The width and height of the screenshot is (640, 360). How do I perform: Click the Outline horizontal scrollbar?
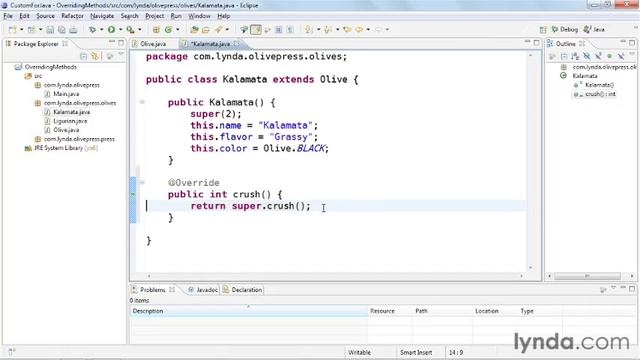pyautogui.click(x=587, y=276)
